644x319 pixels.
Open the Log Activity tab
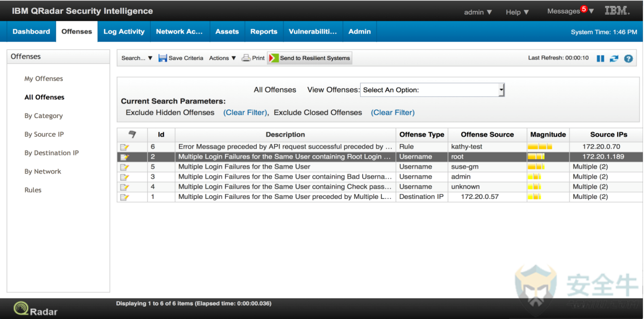click(124, 31)
